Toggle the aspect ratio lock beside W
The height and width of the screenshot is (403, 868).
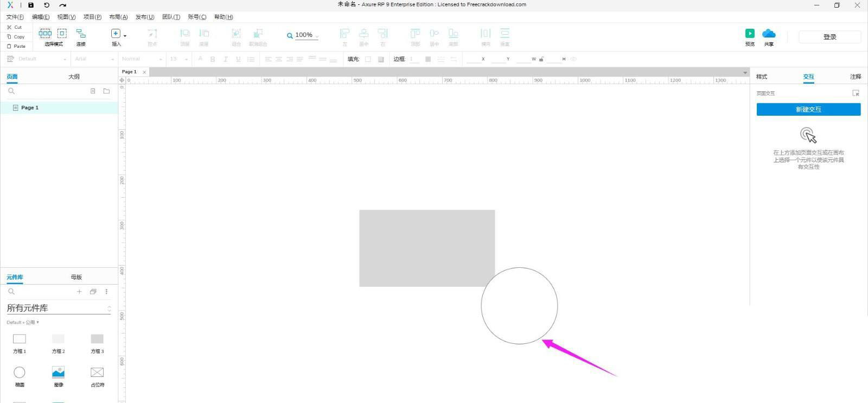coord(541,59)
